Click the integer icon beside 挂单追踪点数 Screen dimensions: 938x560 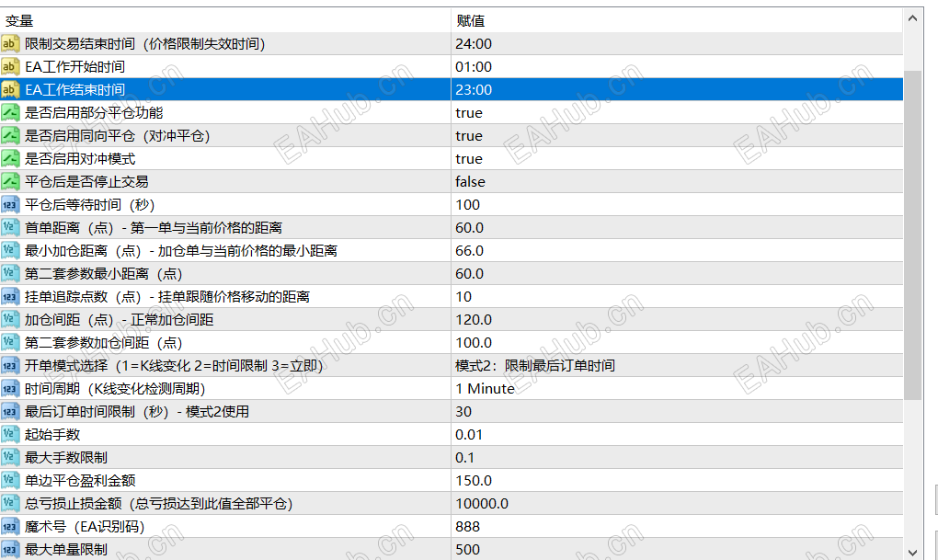[x=10, y=296]
